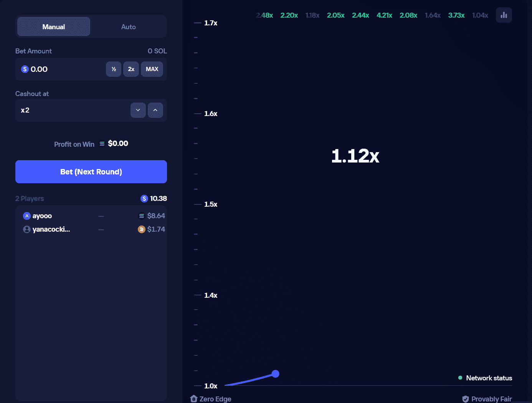Click the Zero Edge shield icon
The image size is (532, 403).
coord(194,399)
